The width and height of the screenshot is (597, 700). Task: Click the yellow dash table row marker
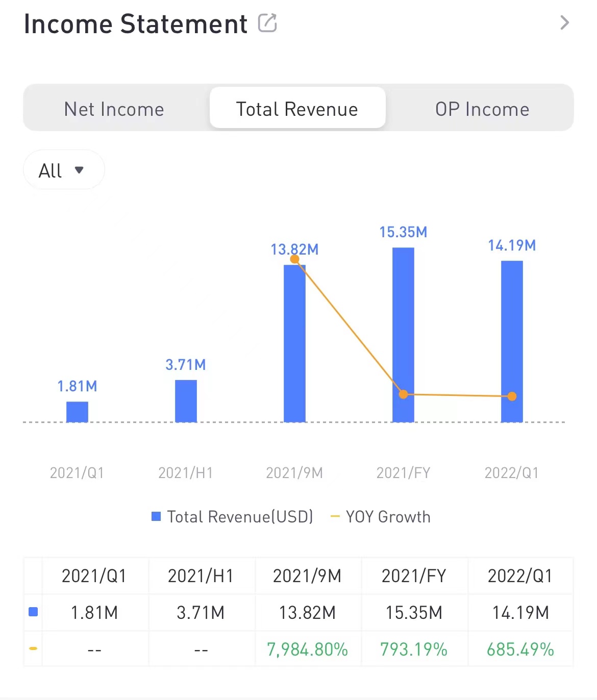click(33, 648)
